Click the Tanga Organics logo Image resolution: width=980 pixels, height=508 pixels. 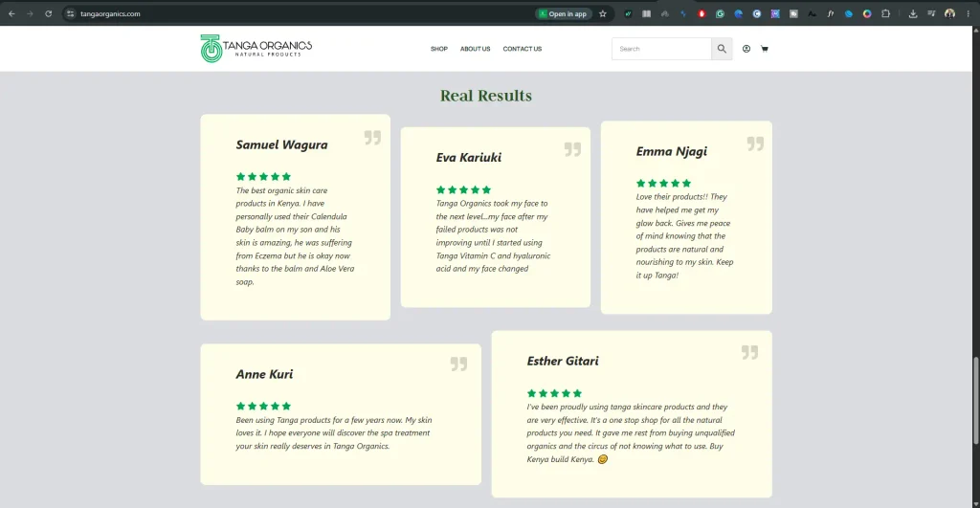coord(256,48)
